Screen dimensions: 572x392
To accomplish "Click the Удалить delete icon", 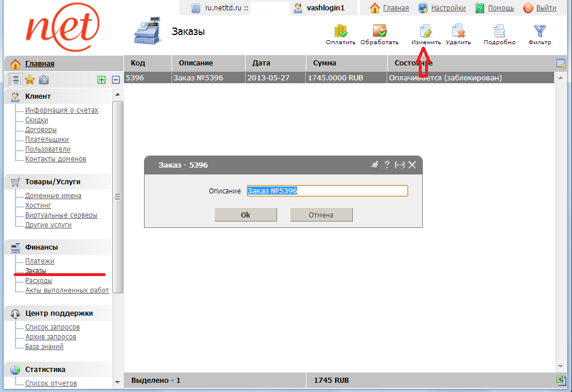I will point(458,31).
